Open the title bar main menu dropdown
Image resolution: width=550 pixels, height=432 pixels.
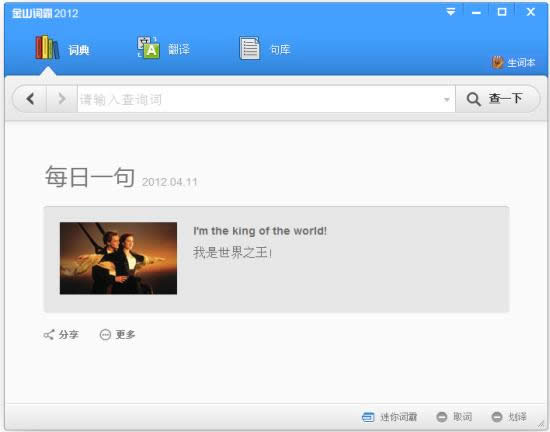point(451,12)
